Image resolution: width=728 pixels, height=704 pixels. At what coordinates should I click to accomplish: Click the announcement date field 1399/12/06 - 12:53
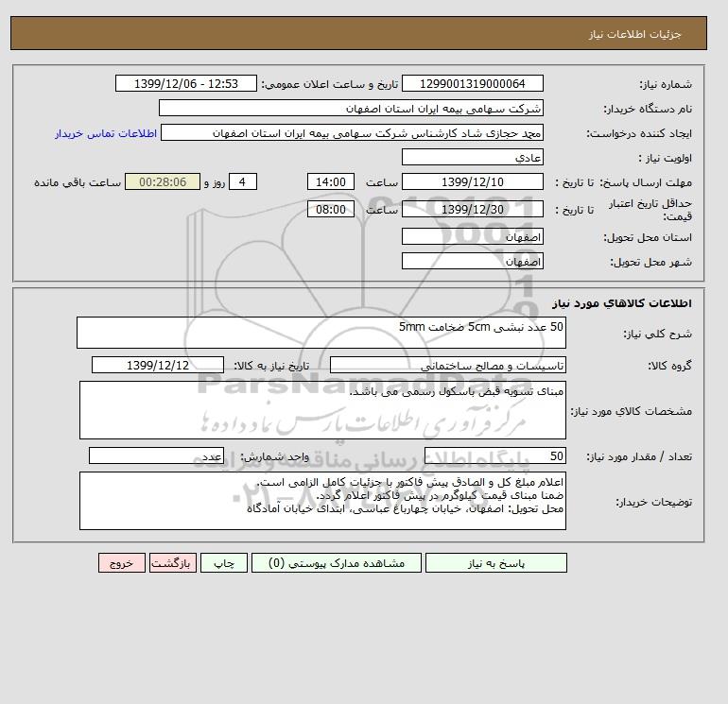(185, 83)
